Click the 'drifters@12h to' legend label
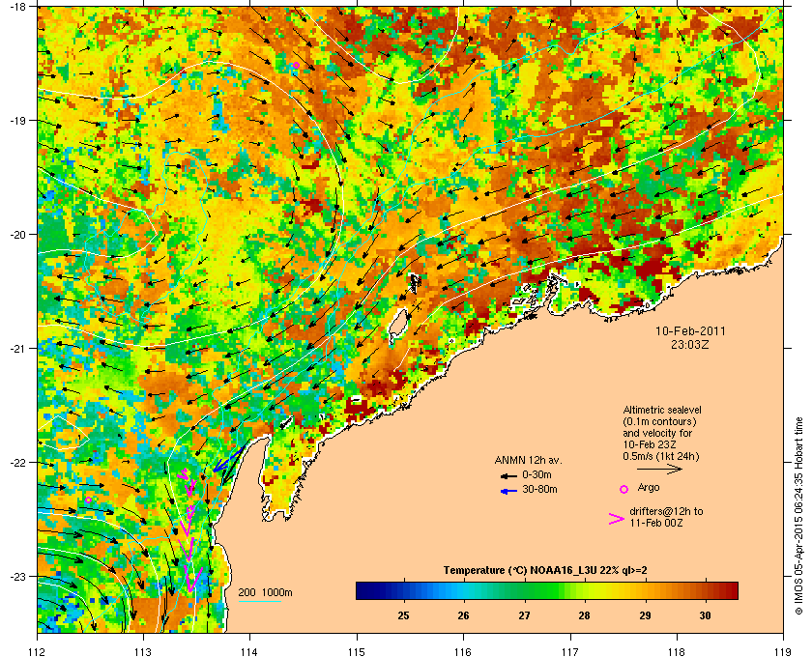Viewport: 812px width, 657px height. [666, 511]
